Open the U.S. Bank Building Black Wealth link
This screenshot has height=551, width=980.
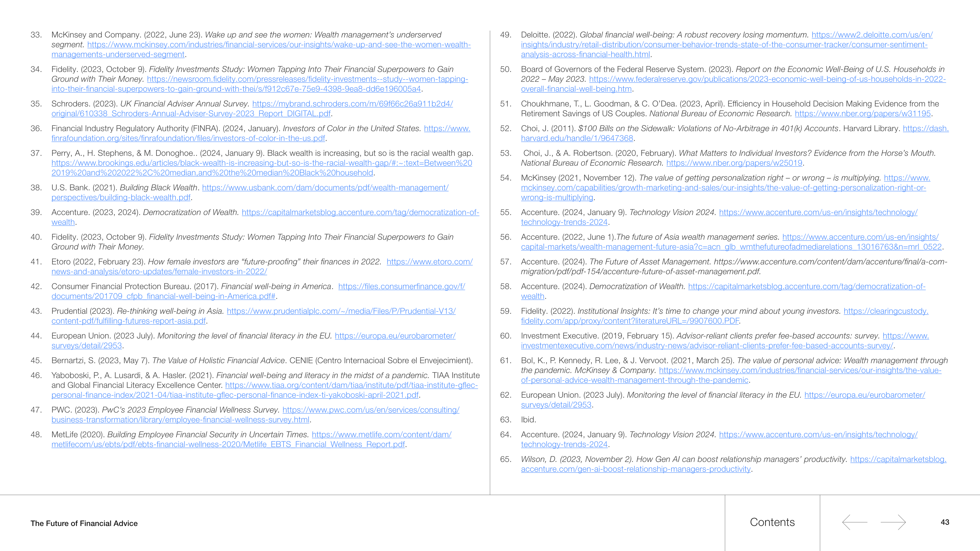pos(325,188)
